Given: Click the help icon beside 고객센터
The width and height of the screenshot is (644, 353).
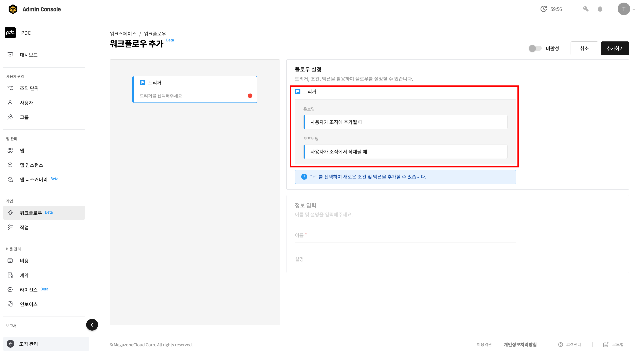Looking at the screenshot, I should (x=560, y=345).
